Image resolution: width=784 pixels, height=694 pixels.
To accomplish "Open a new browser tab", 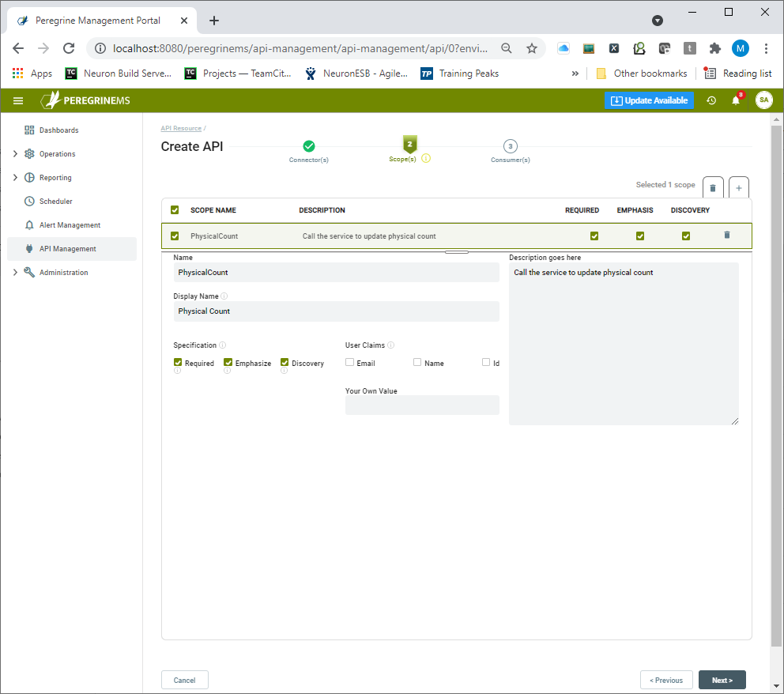I will [x=214, y=21].
